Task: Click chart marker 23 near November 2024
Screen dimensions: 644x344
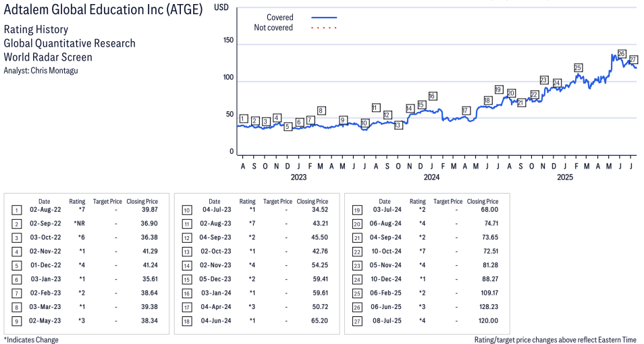Action: click(x=544, y=80)
